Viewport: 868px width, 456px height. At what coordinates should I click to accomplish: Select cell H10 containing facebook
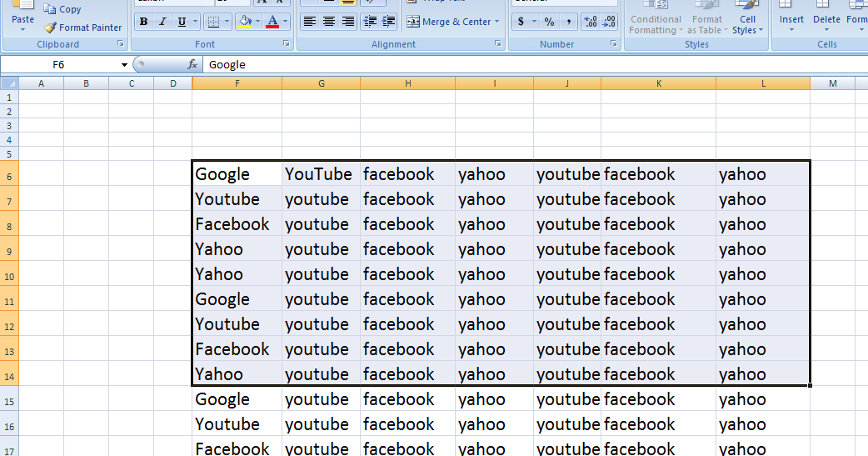pyautogui.click(x=407, y=273)
